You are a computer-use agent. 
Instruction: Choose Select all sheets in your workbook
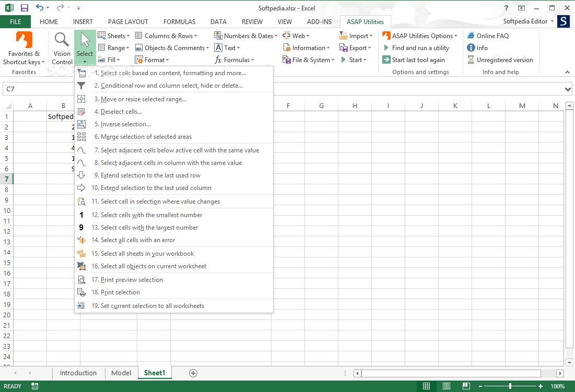coord(174,254)
